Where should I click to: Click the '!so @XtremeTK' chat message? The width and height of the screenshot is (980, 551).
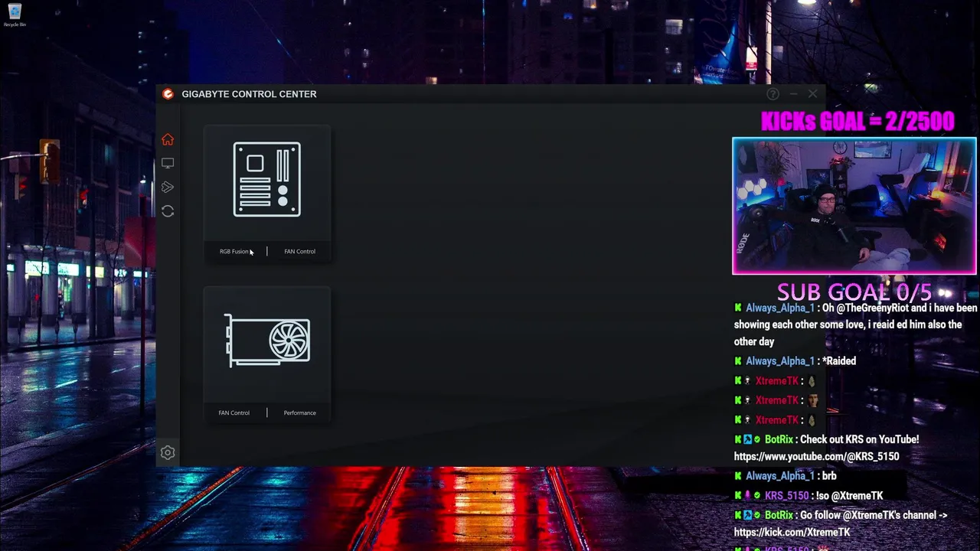click(x=849, y=496)
